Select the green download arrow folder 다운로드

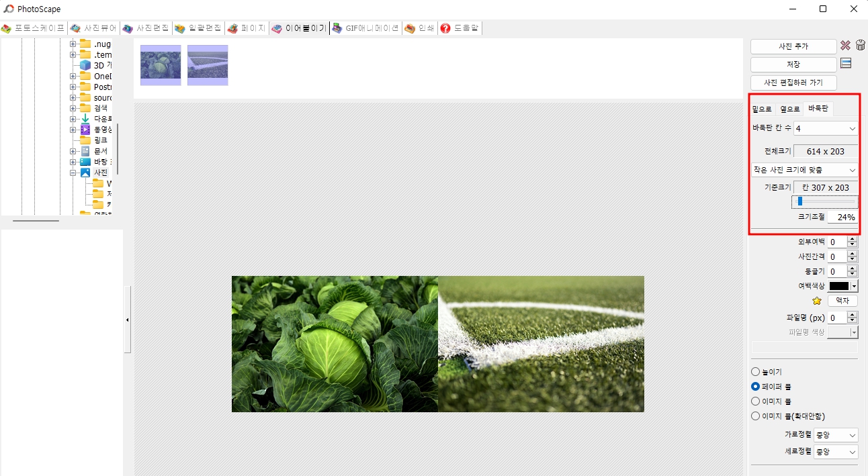(x=85, y=119)
